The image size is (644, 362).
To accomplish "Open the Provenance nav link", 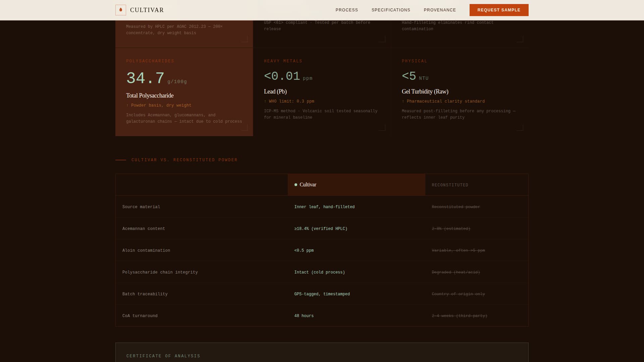I will coord(440,10).
